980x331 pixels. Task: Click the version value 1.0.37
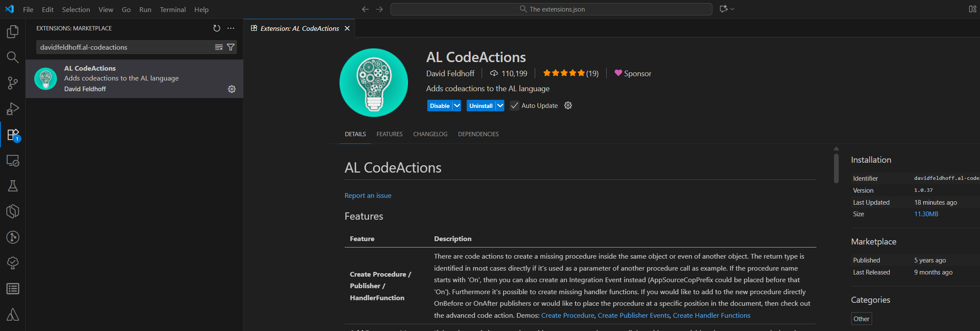923,190
